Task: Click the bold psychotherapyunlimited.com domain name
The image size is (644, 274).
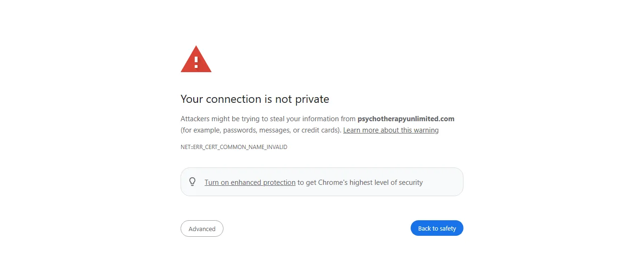Action: 406,119
